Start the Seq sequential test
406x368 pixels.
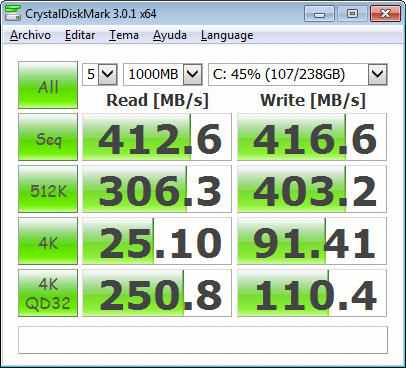pyautogui.click(x=48, y=137)
